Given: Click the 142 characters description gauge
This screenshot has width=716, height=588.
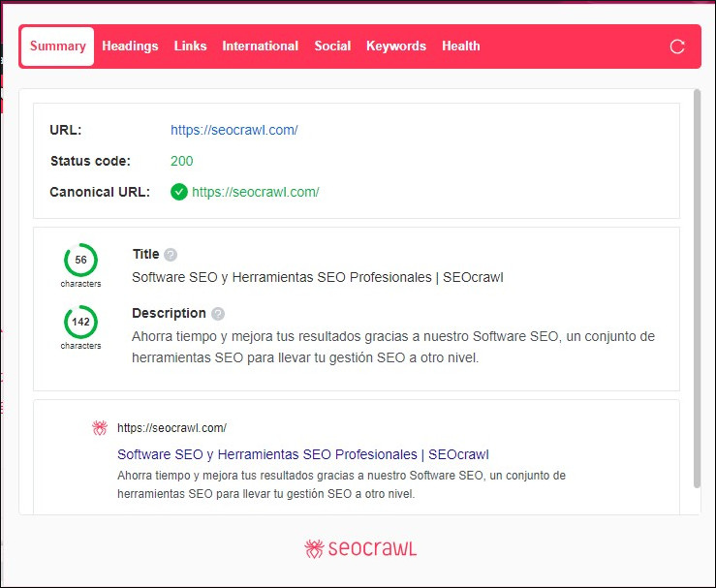Looking at the screenshot, I should pos(80,322).
